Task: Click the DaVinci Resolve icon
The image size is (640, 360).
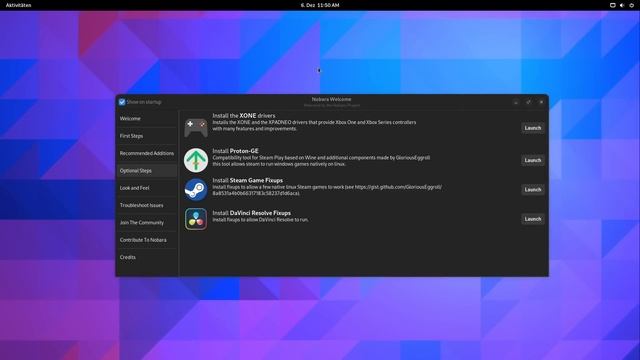Action: click(196, 219)
